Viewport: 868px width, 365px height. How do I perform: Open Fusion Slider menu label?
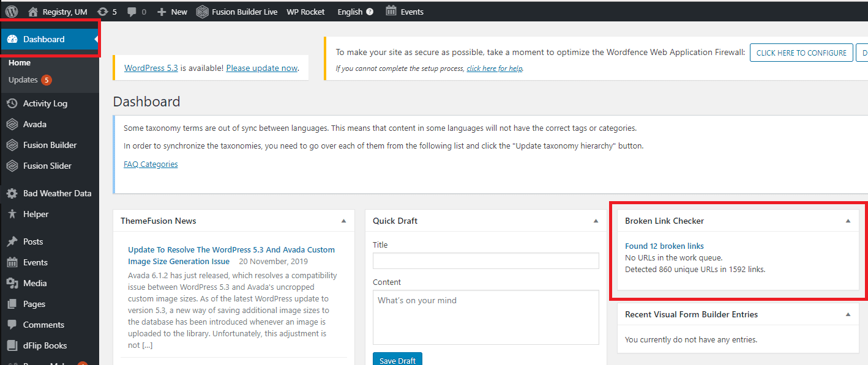coord(47,166)
